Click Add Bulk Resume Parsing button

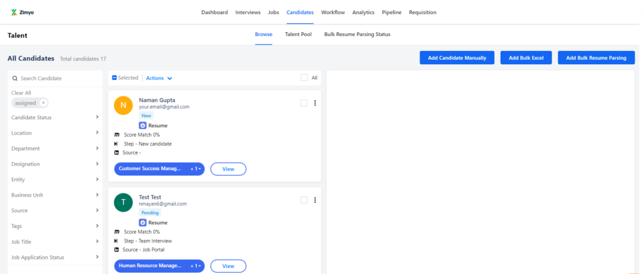click(596, 58)
